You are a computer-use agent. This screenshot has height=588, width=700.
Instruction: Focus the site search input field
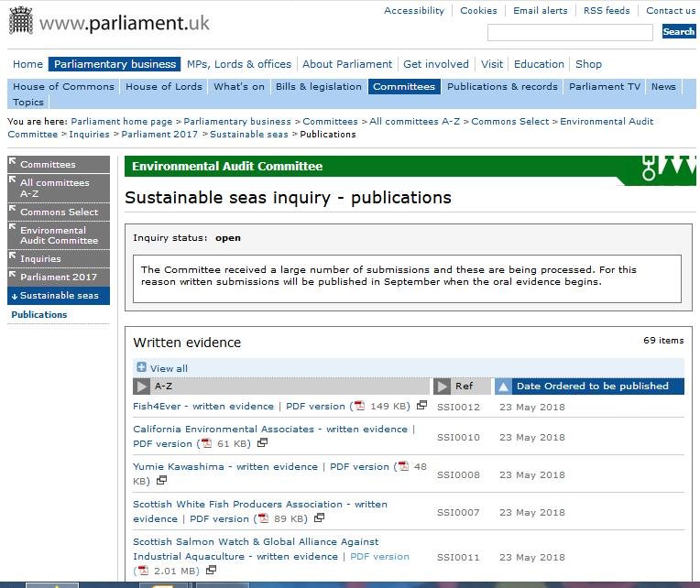tap(570, 33)
